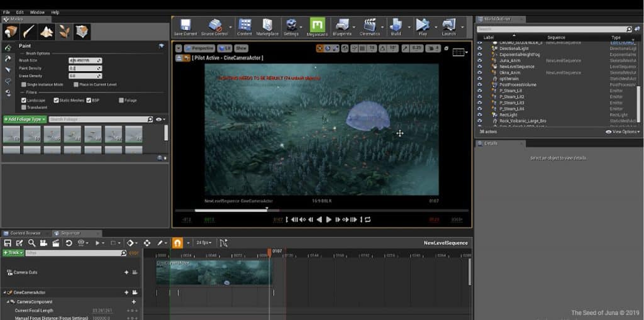Viewport: 644px width, 320px height.
Task: Click the Save Current toolbar icon
Action: pyautogui.click(x=186, y=27)
